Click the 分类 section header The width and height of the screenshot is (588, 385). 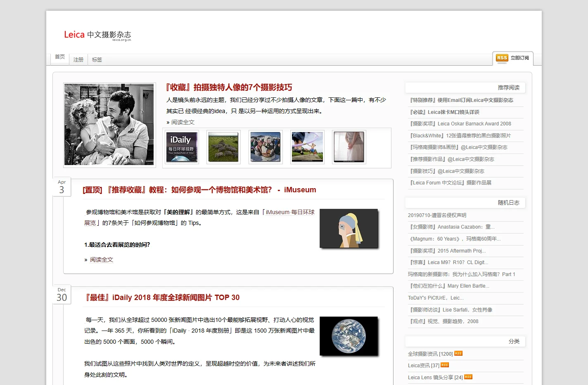465,341
